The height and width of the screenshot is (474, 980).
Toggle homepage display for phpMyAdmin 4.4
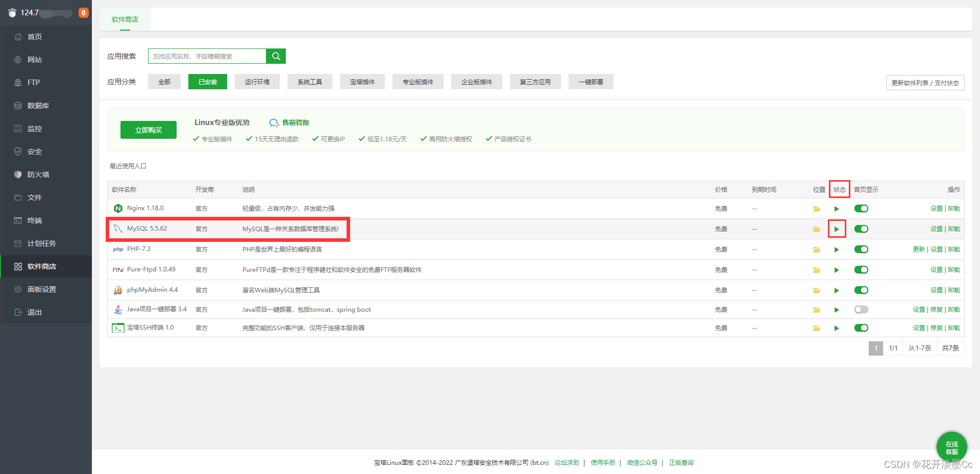[861, 290]
